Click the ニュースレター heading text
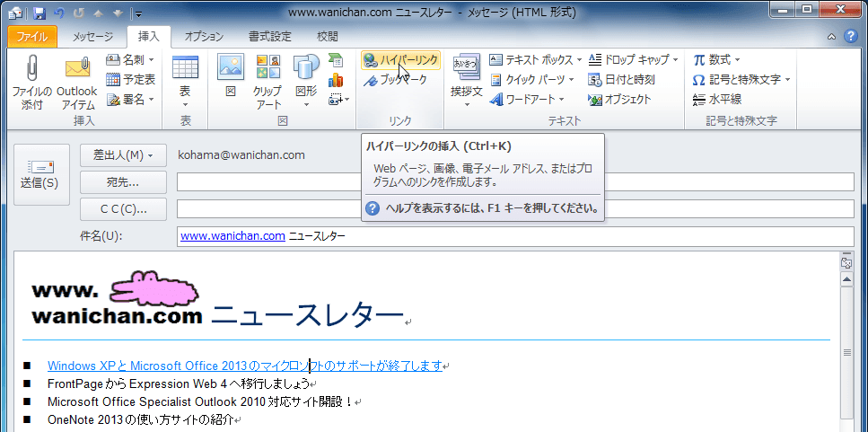The width and height of the screenshot is (868, 432). tap(307, 314)
